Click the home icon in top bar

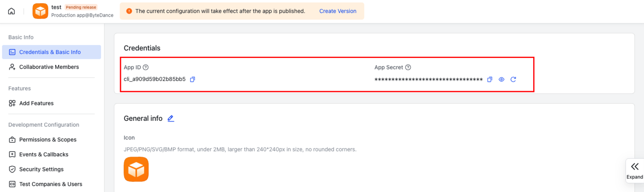[12, 11]
